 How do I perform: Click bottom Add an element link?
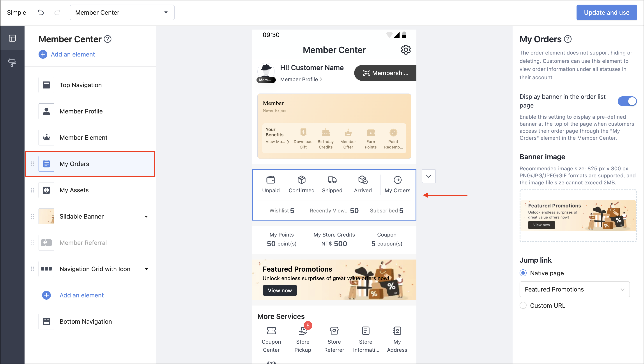[x=73, y=295]
